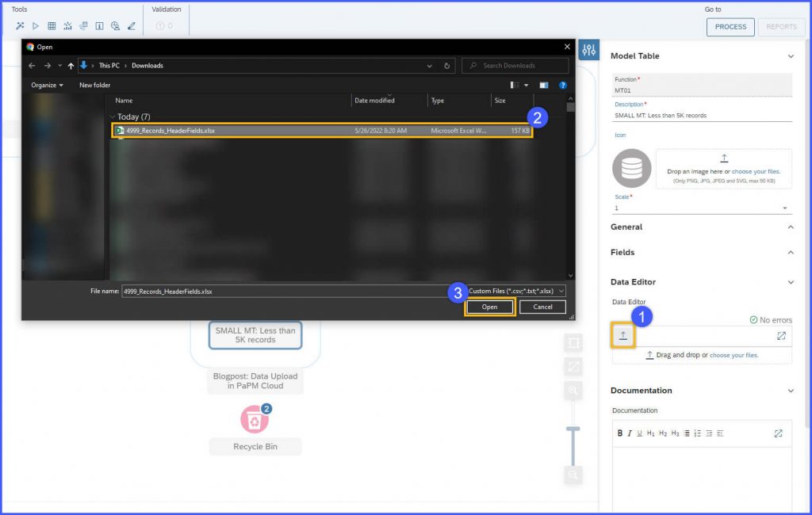812x515 pixels.
Task: Apply H3 heading style
Action: (x=675, y=433)
